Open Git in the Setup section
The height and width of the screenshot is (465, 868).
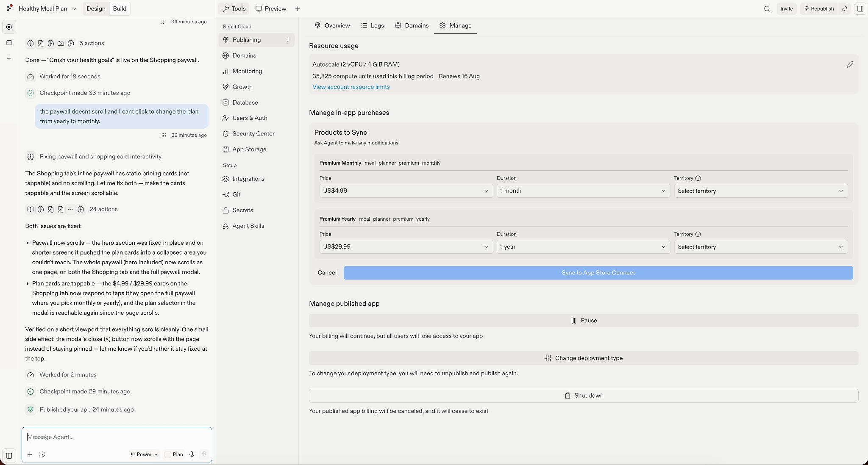pos(256,194)
